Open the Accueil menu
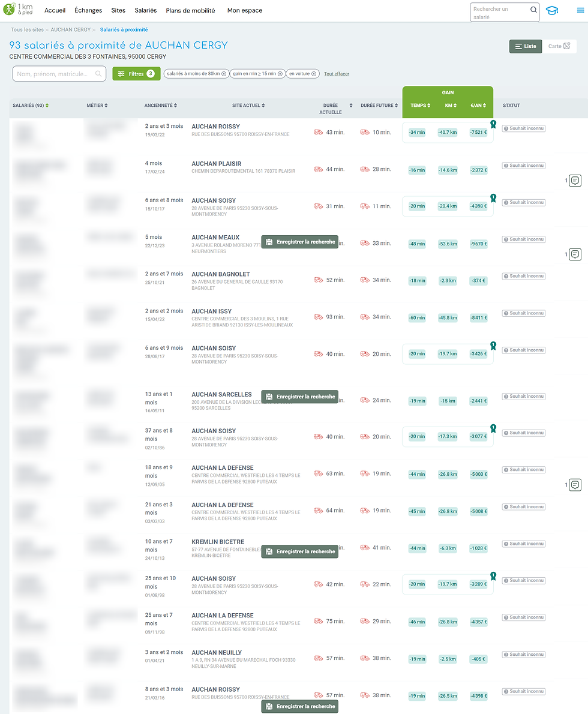 (x=55, y=10)
